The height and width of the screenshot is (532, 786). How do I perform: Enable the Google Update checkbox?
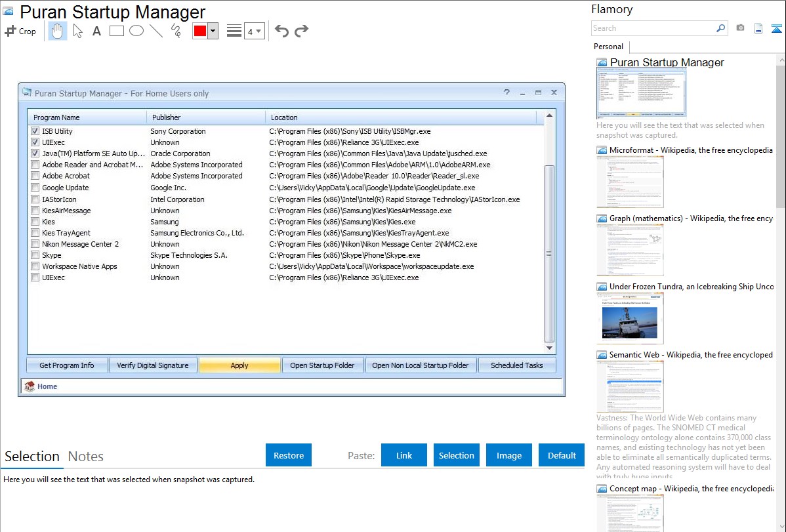[35, 188]
